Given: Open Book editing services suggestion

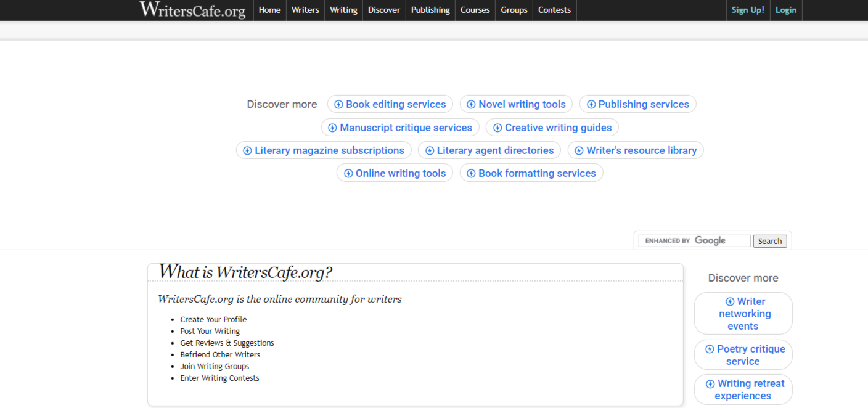Looking at the screenshot, I should tap(390, 104).
